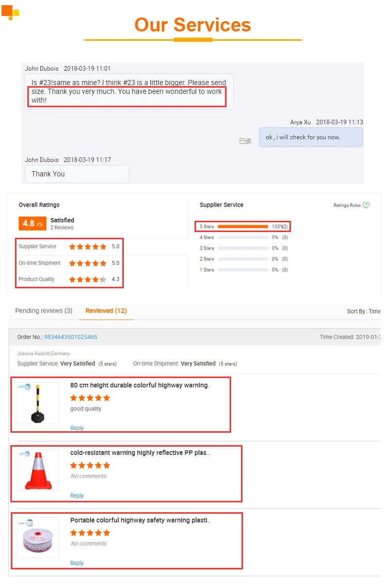Image resolution: width=387 pixels, height=588 pixels.
Task: Reply to the reflective PP cone review
Action: [x=77, y=495]
